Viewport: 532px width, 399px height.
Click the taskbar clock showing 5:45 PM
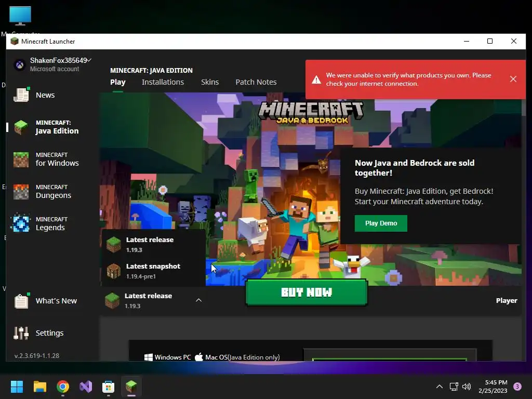(493, 387)
